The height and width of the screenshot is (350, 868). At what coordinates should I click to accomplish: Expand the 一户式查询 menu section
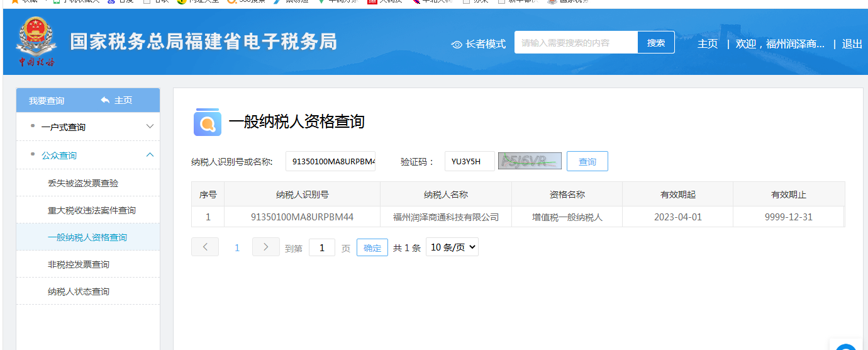(x=150, y=127)
